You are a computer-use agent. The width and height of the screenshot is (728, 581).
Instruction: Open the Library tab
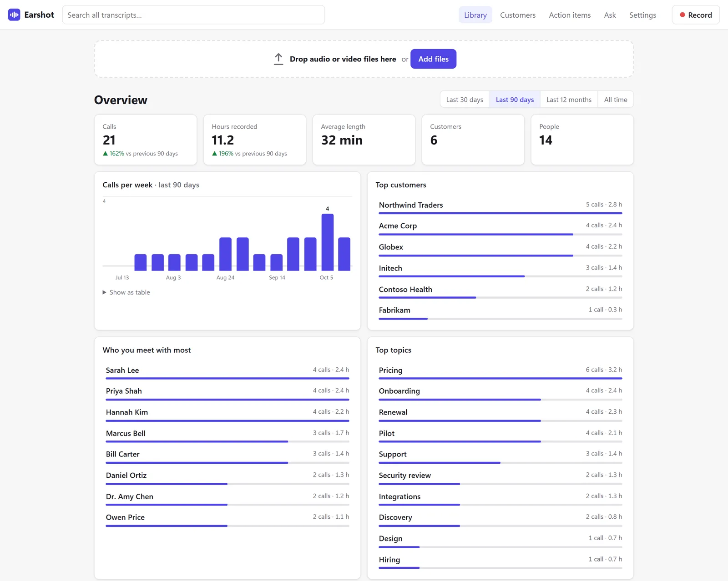pos(475,15)
